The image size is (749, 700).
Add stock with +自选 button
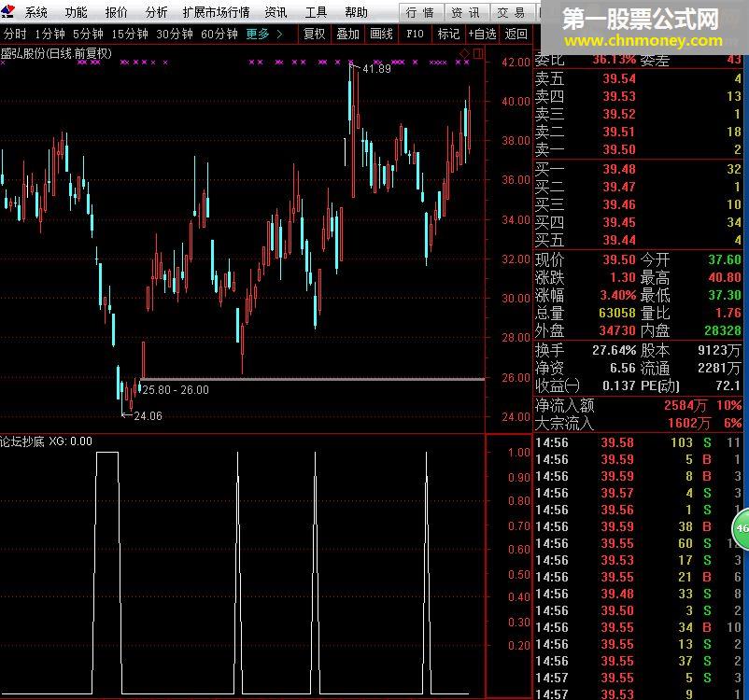(x=482, y=34)
